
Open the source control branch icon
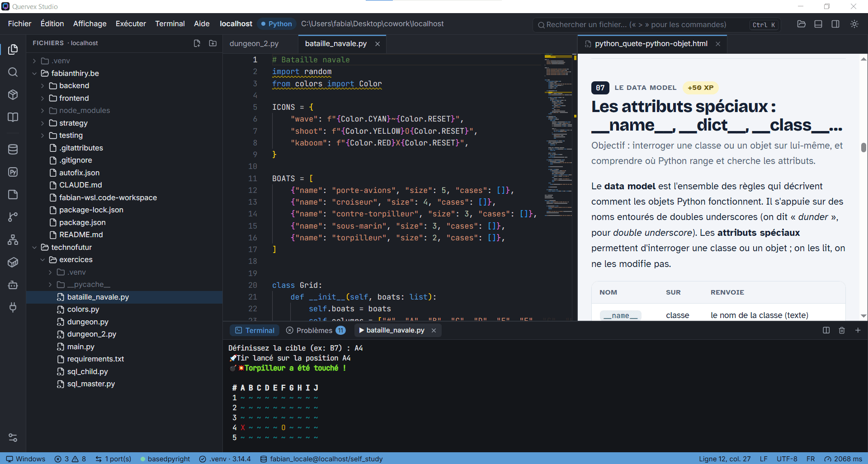click(x=13, y=217)
